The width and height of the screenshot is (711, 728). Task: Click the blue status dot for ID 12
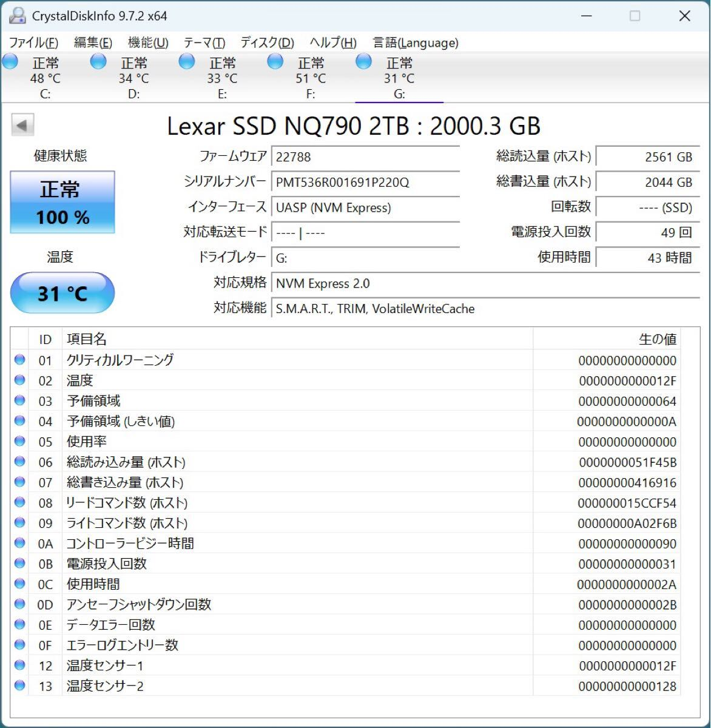(x=20, y=665)
